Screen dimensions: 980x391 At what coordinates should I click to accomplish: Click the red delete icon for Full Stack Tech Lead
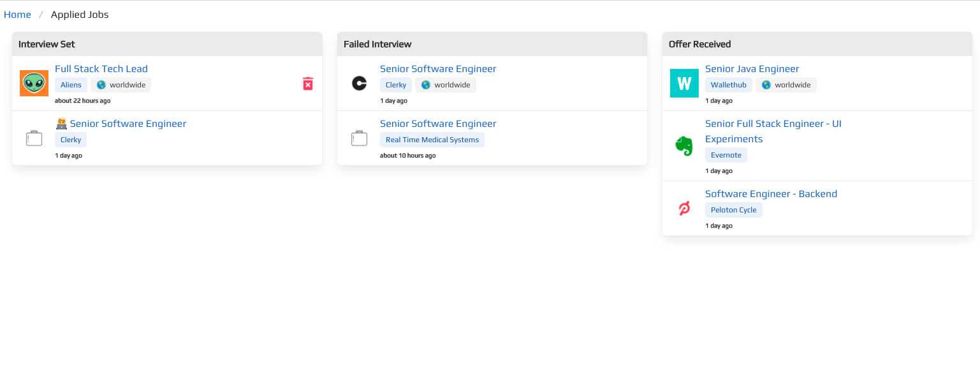tap(308, 84)
